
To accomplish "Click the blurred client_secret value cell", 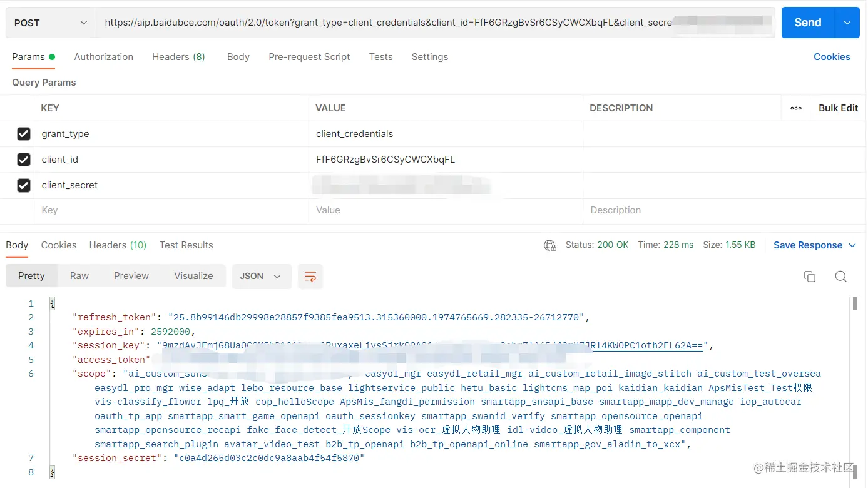I will (x=446, y=185).
